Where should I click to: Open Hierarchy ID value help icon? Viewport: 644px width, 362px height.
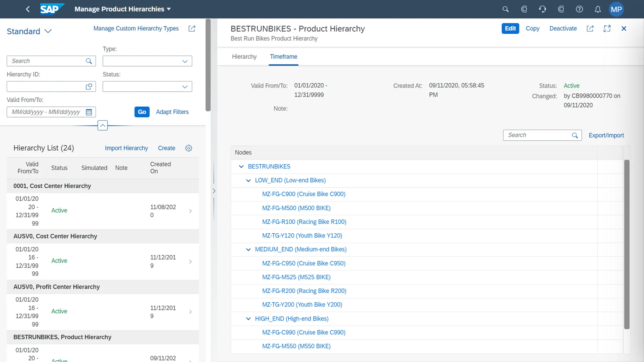tap(89, 87)
